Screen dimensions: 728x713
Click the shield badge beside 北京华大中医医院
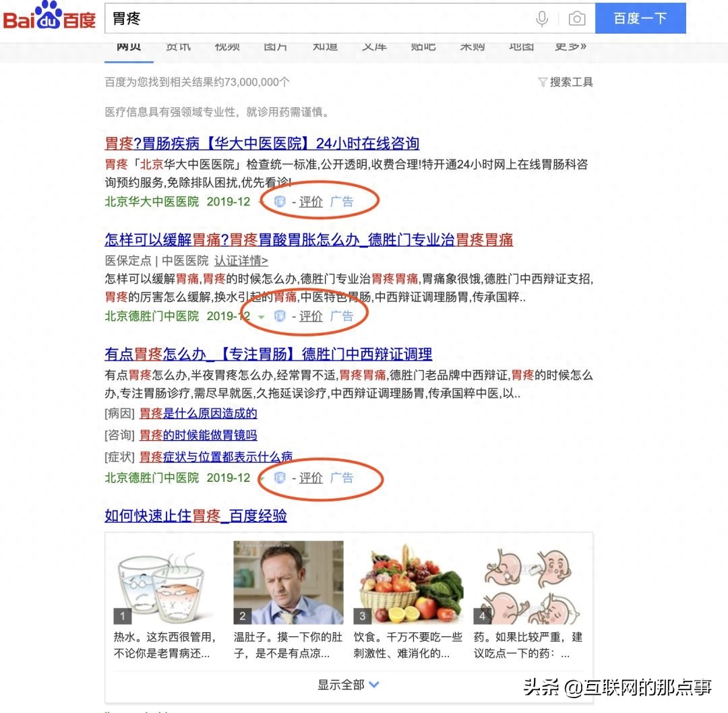coord(280,202)
